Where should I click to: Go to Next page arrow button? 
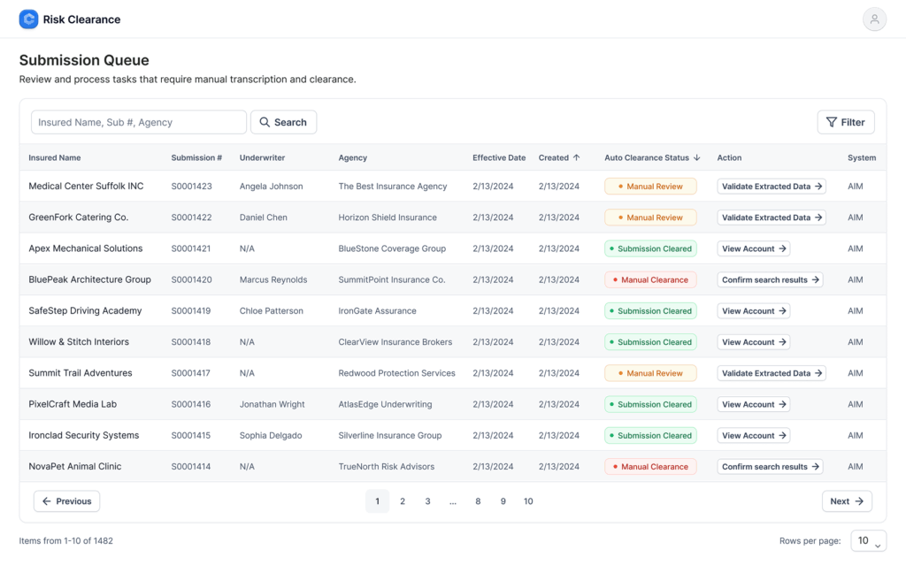click(847, 501)
